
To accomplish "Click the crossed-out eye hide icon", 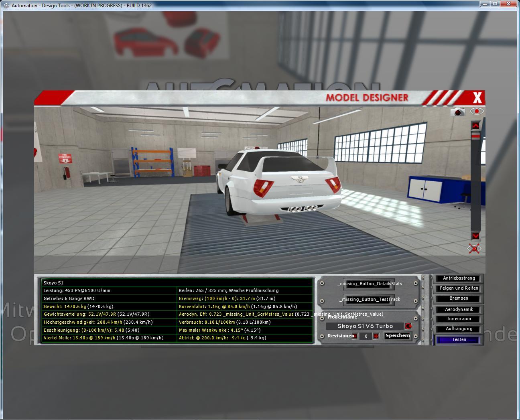I will point(474,249).
